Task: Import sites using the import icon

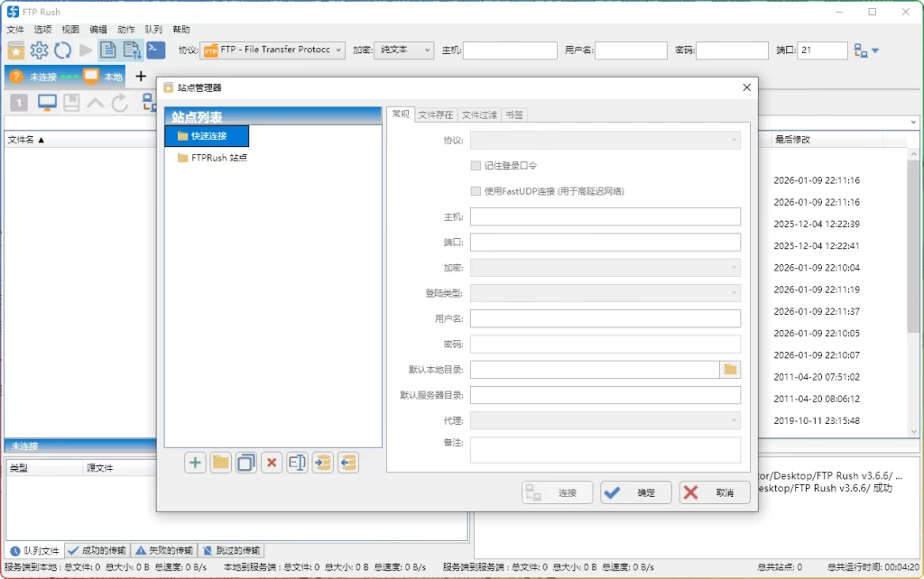Action: click(321, 463)
